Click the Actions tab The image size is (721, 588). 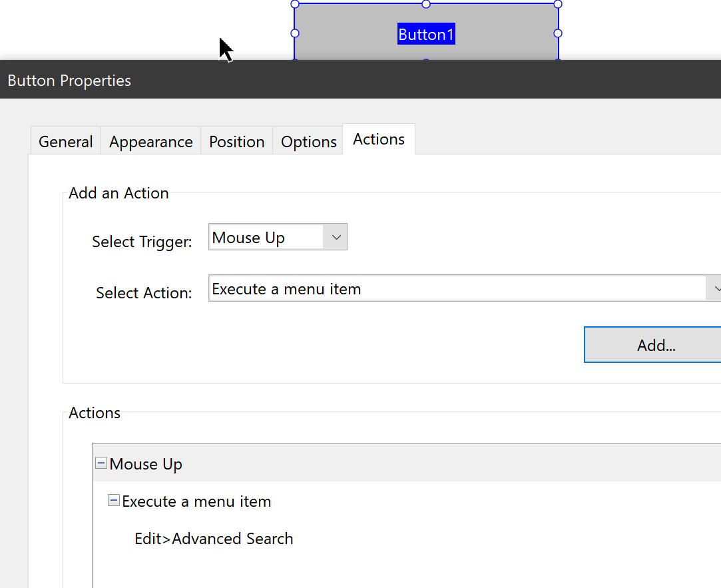coord(378,139)
